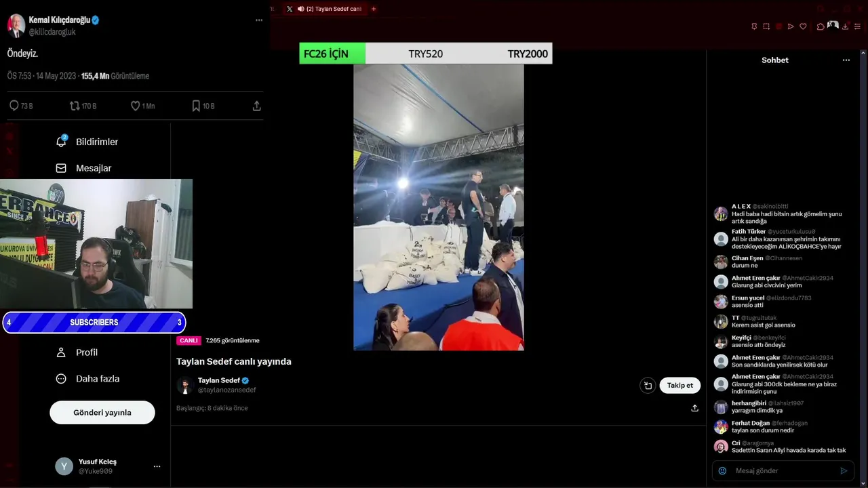Open the Bildirimler bell icon
868x488 pixels.
pos(61,142)
